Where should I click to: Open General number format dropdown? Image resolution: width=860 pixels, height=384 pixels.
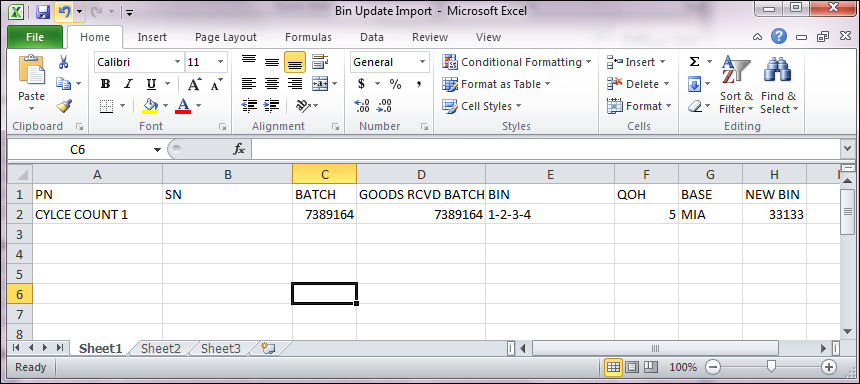click(x=423, y=62)
